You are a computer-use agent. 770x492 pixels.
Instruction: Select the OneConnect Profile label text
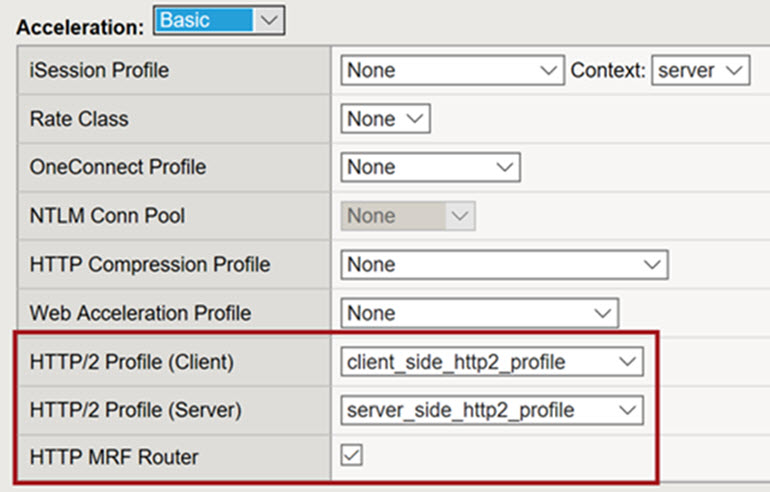click(x=117, y=167)
